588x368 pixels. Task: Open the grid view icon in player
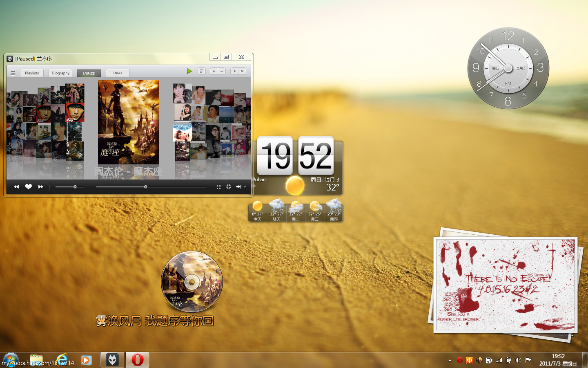point(219,187)
